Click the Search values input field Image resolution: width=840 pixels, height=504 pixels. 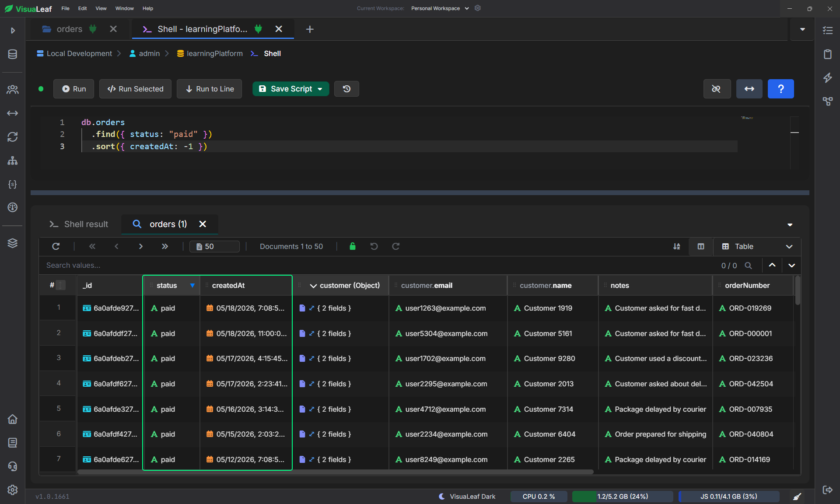click(x=376, y=265)
